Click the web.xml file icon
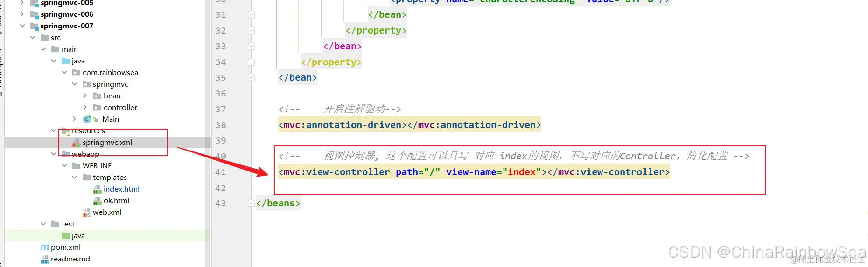The height and width of the screenshot is (267, 868). coord(87,212)
